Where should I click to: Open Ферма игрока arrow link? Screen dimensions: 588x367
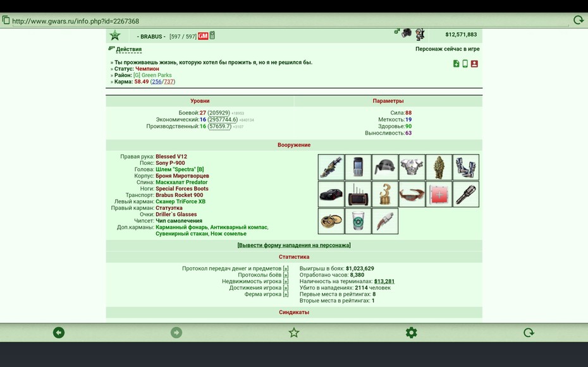click(286, 294)
